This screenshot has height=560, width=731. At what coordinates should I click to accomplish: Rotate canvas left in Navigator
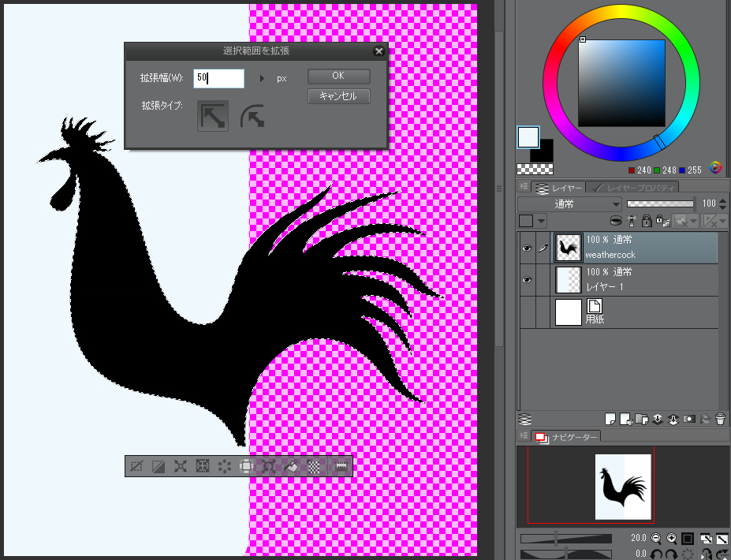coord(656,554)
